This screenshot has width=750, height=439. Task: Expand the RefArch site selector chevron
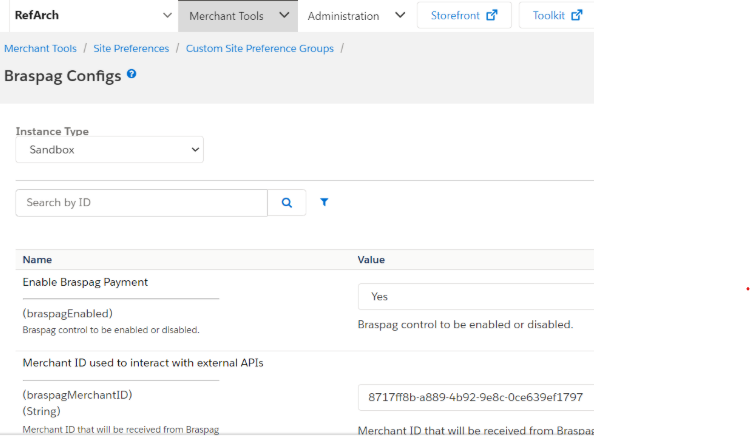(x=167, y=15)
